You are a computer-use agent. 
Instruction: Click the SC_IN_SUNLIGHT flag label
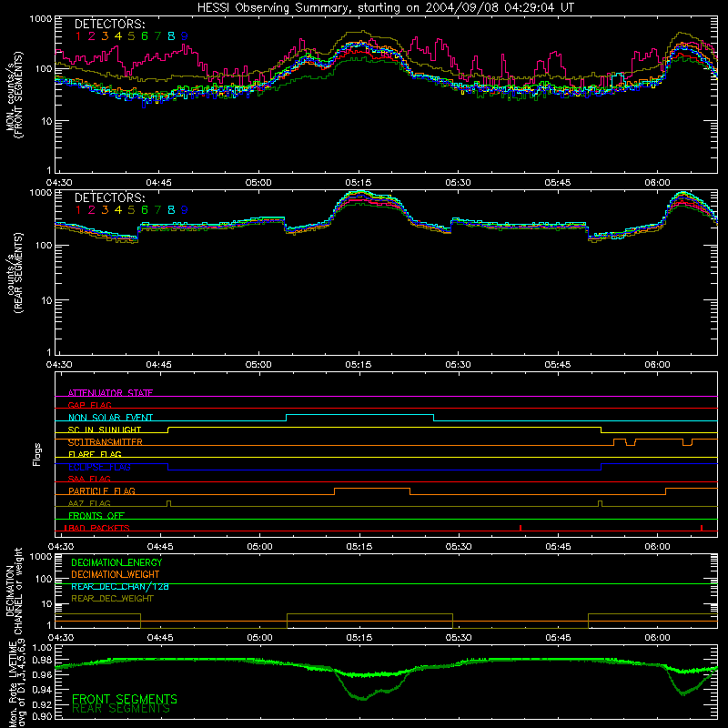tap(105, 430)
